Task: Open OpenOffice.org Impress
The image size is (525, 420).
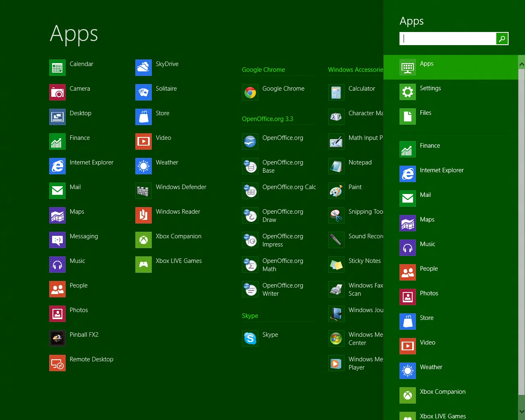Action: [250, 240]
